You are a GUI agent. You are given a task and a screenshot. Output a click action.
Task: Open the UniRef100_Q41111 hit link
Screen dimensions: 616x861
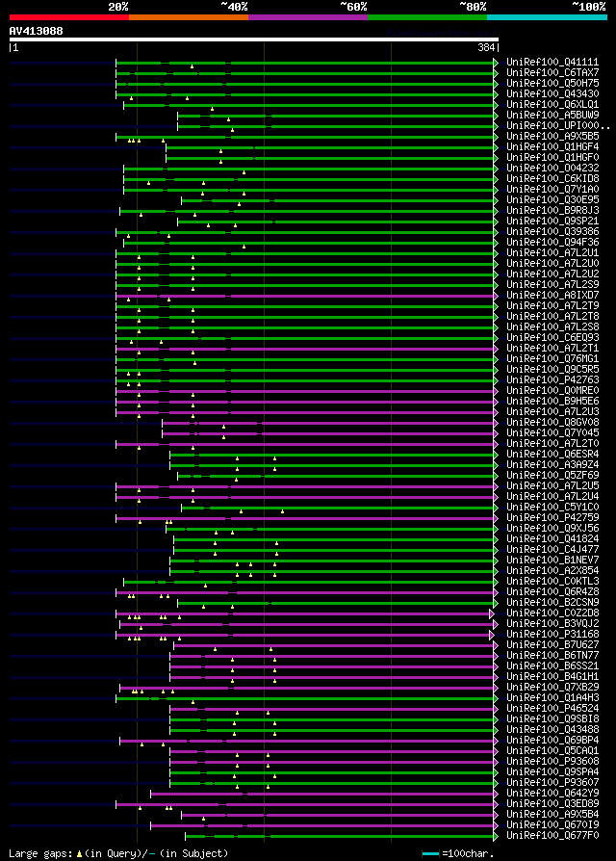[x=552, y=62]
